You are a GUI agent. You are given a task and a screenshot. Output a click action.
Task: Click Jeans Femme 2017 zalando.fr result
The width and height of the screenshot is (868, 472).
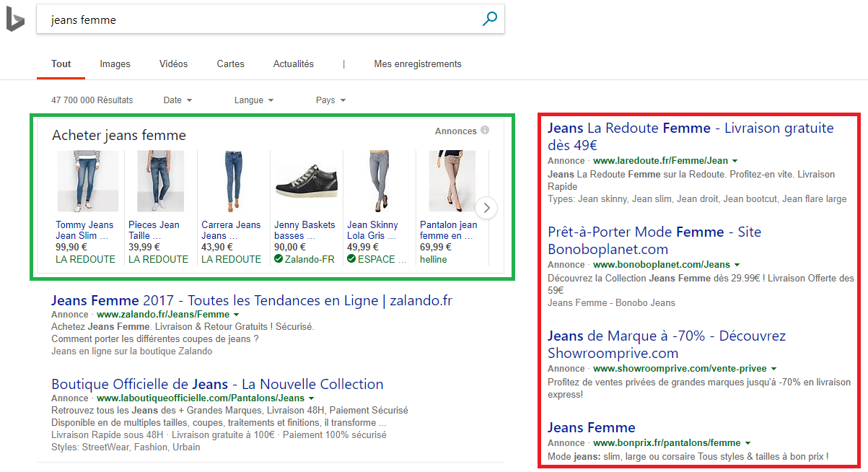pos(251,300)
